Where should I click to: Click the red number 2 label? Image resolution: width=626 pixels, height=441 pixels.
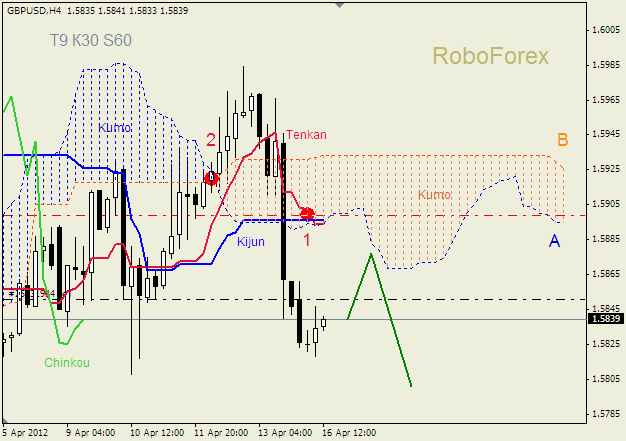click(x=211, y=140)
